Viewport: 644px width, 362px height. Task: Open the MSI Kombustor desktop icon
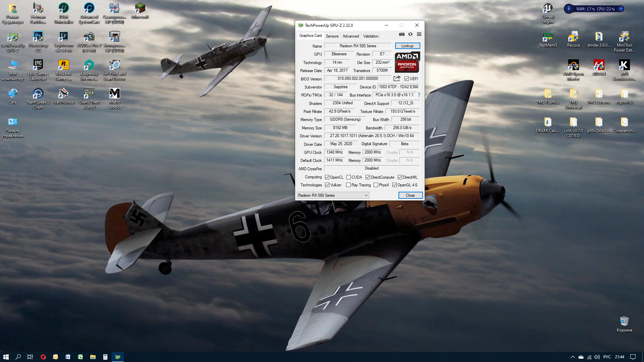pyautogui.click(x=624, y=65)
